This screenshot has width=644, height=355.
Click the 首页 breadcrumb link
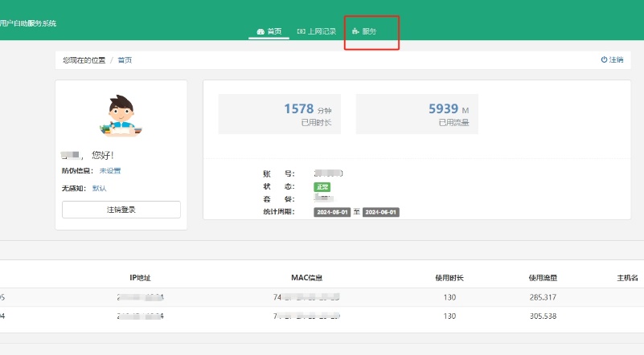(x=125, y=60)
